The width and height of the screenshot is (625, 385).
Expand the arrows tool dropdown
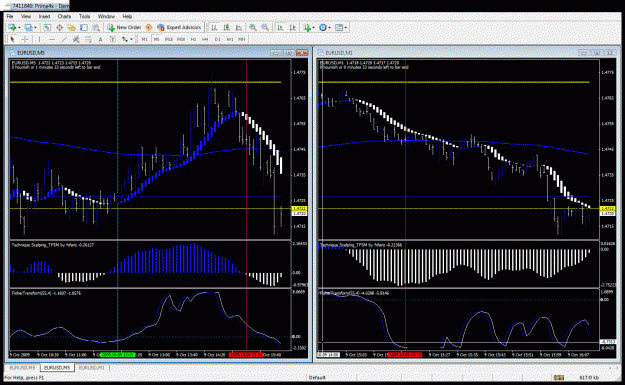pyautogui.click(x=131, y=39)
